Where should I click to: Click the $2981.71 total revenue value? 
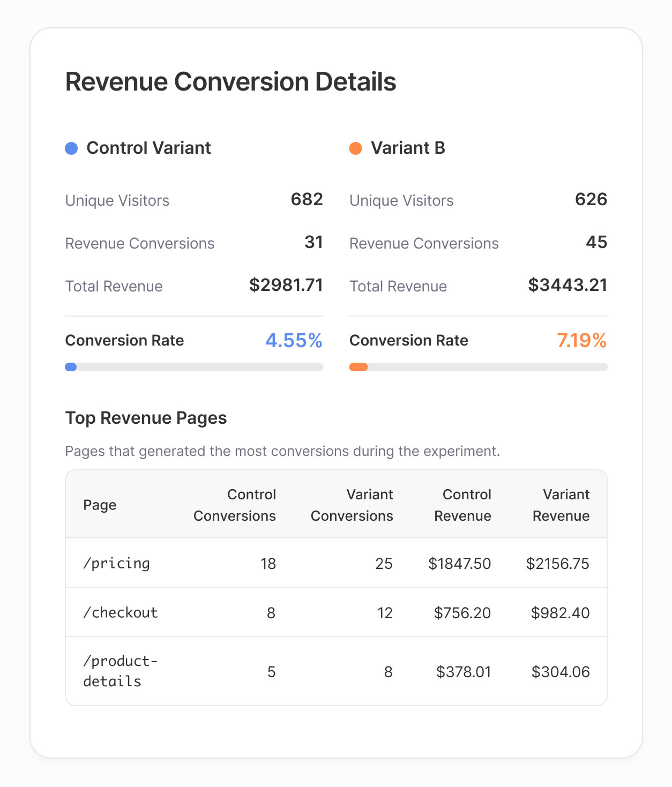(286, 285)
